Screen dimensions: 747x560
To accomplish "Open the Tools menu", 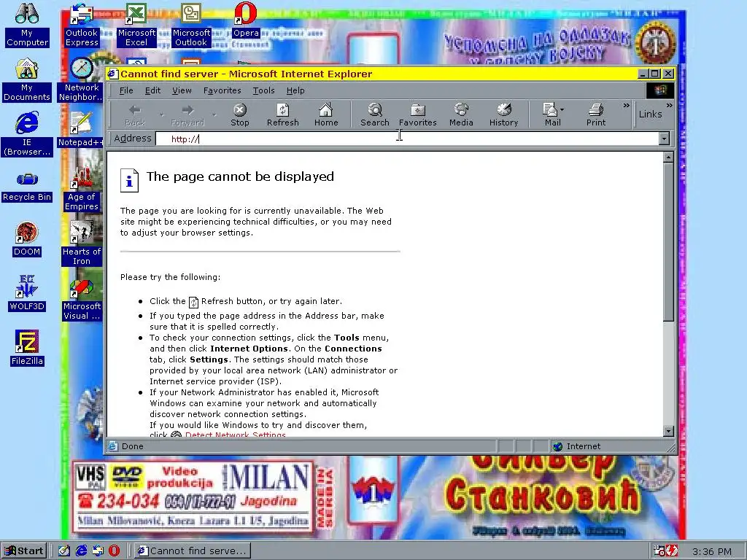I will click(x=263, y=90).
